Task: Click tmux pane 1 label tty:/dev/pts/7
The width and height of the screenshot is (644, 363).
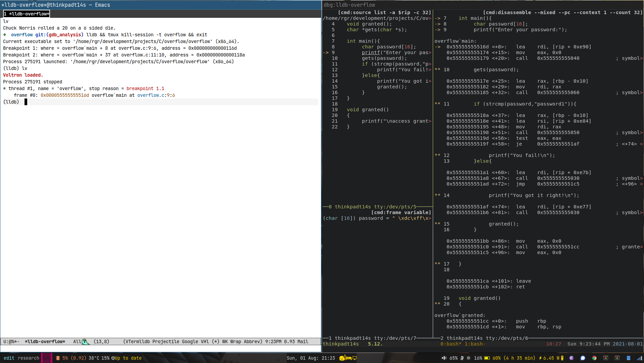Action: (x=395, y=338)
